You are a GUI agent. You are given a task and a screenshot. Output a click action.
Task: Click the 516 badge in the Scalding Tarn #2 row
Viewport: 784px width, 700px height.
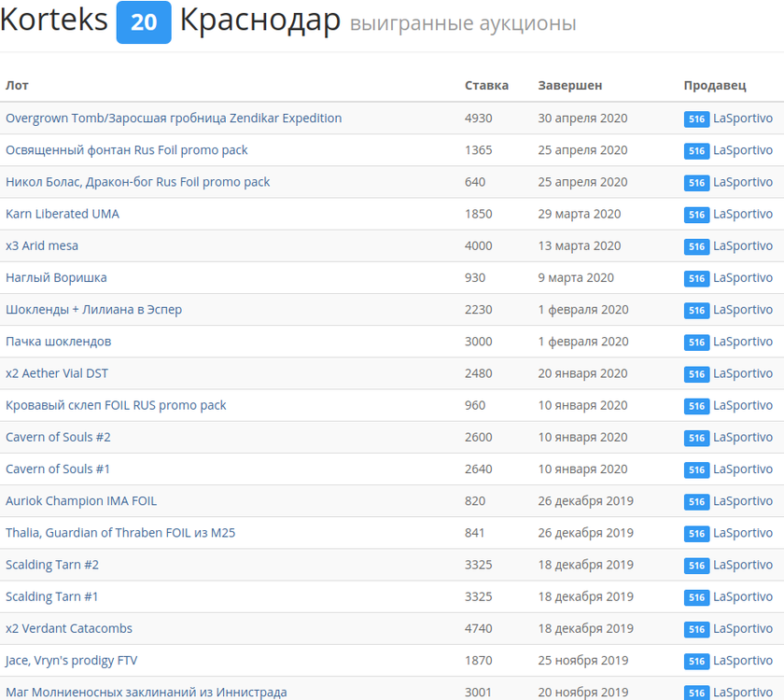coord(696,566)
